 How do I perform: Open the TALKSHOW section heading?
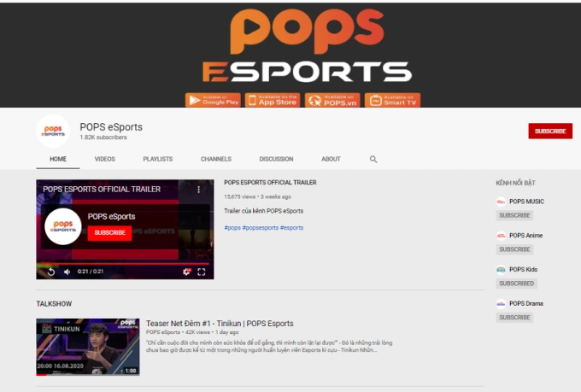54,304
